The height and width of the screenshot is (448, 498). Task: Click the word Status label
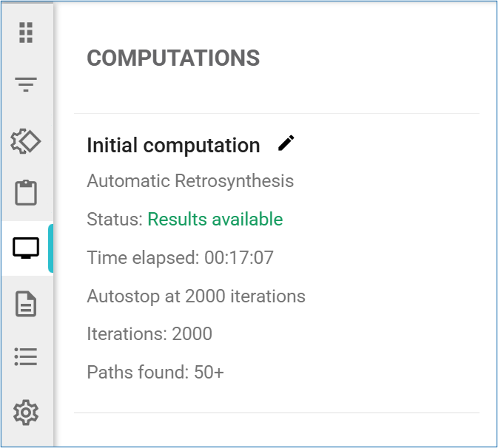click(114, 220)
